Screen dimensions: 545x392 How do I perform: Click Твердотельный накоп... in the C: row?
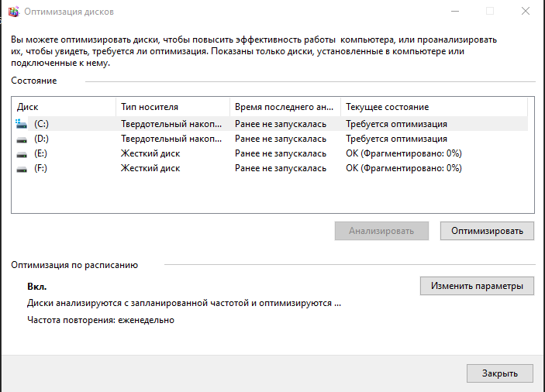tap(171, 124)
